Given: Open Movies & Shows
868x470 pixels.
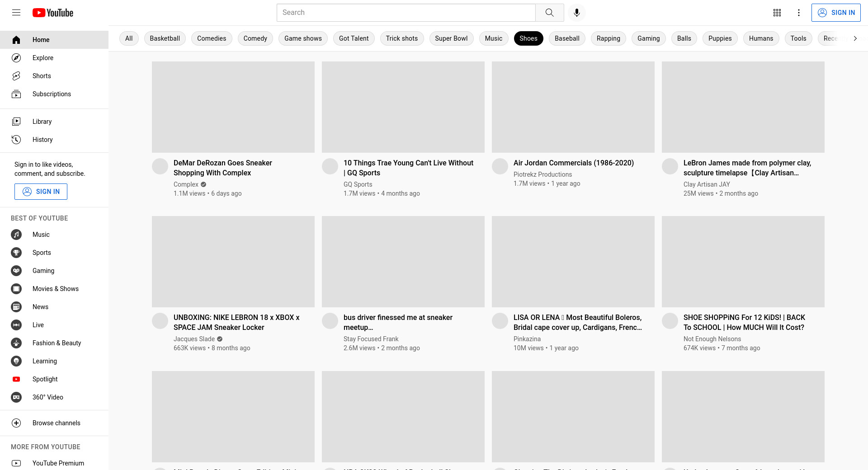Looking at the screenshot, I should click(x=54, y=289).
